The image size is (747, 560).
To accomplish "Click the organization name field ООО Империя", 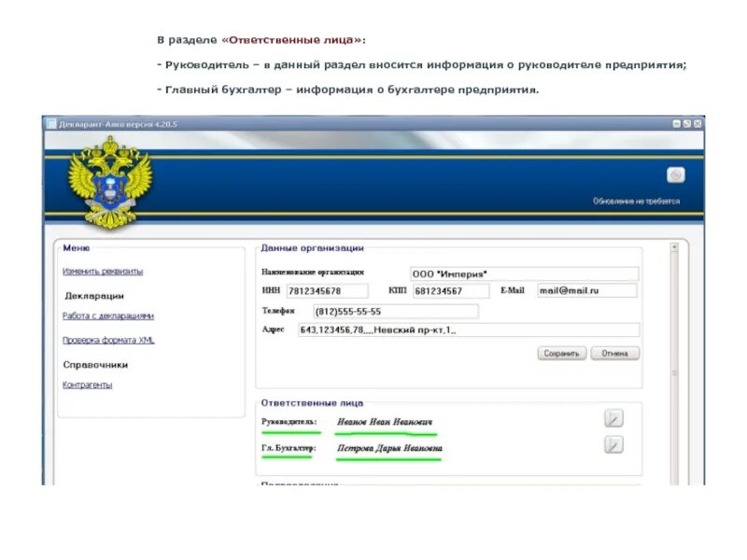I will (524, 273).
